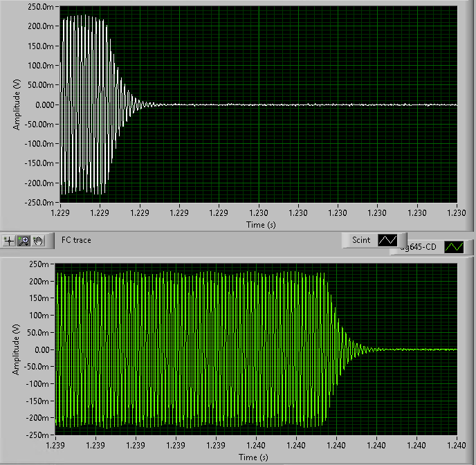This screenshot has height=465, width=476.
Task: Click the -200m Y-axis tick label
Action: [37, 418]
